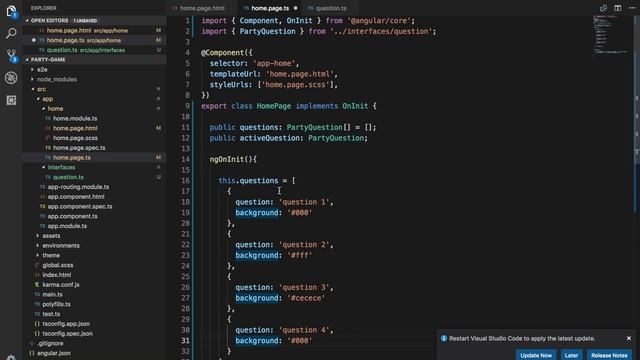Place cursor on ngOnInit method name
The image size is (640, 360).
(227, 159)
